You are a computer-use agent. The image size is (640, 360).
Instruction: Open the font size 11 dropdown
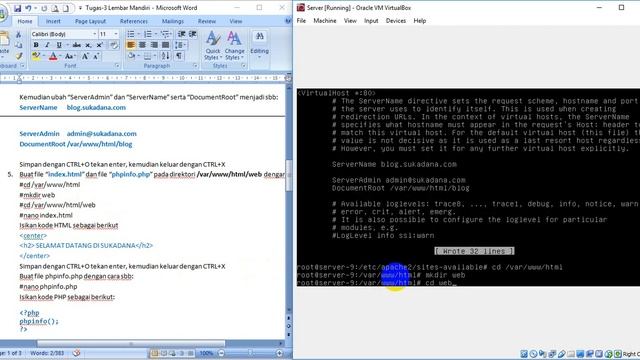tap(116, 34)
